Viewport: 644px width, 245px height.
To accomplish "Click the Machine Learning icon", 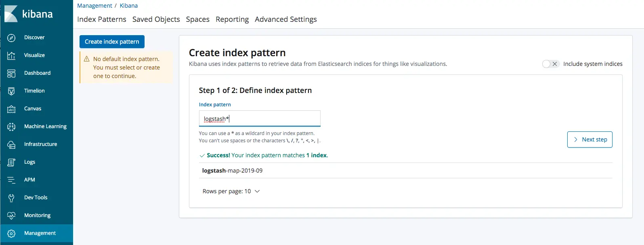I will coord(11,127).
